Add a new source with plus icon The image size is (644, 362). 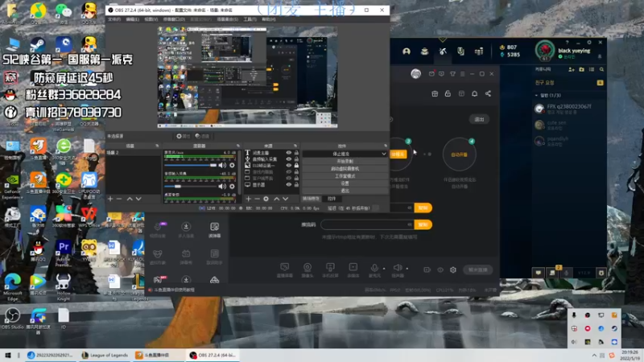pyautogui.click(x=248, y=199)
